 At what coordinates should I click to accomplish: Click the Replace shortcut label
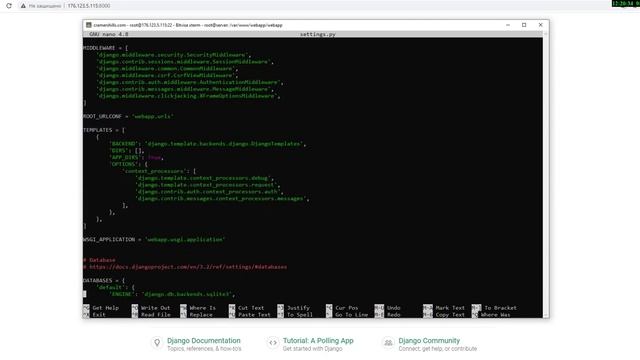click(x=201, y=315)
